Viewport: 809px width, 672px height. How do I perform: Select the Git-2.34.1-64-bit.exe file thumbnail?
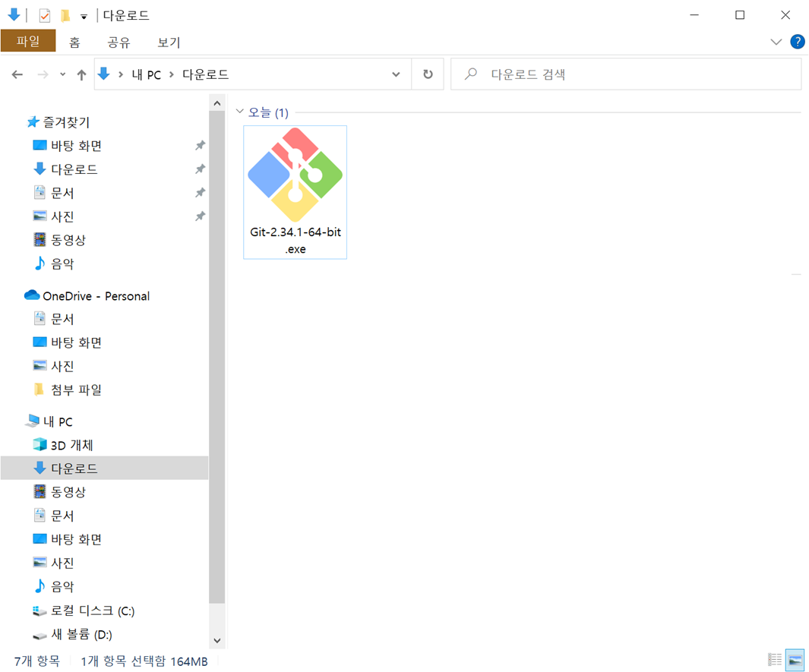point(295,175)
